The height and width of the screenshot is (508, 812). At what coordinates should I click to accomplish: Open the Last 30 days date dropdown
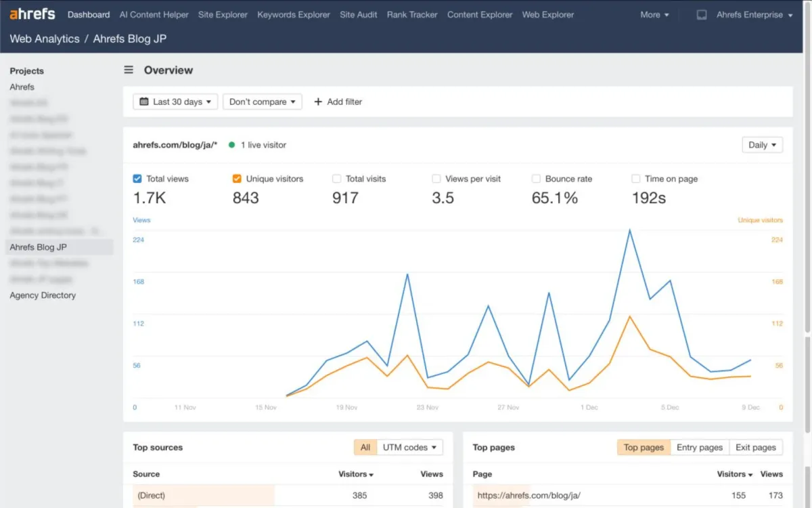175,101
